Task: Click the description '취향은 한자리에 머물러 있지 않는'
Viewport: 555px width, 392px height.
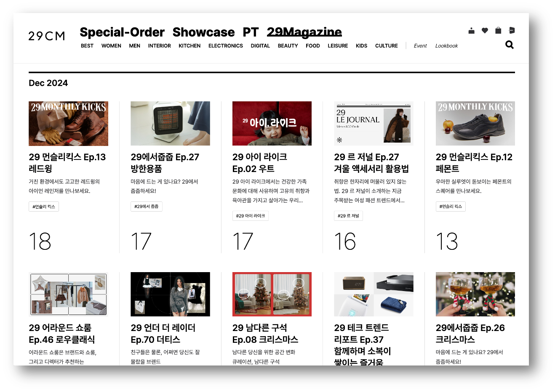Action: click(x=370, y=182)
